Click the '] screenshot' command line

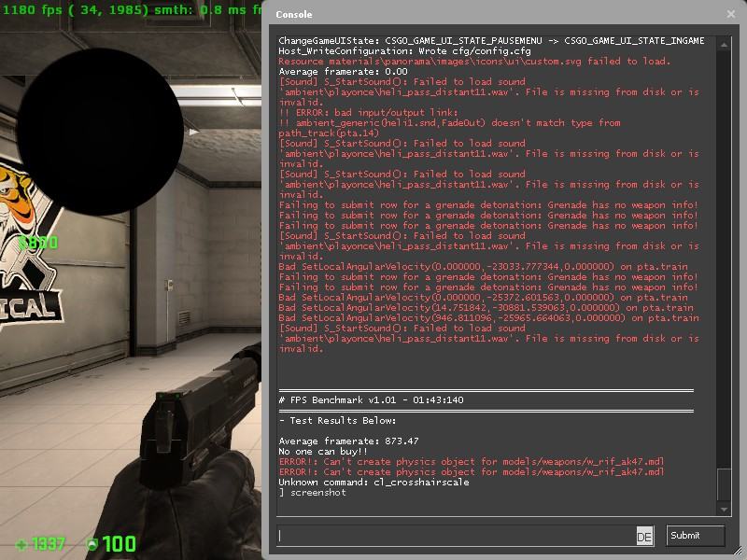[x=313, y=493]
